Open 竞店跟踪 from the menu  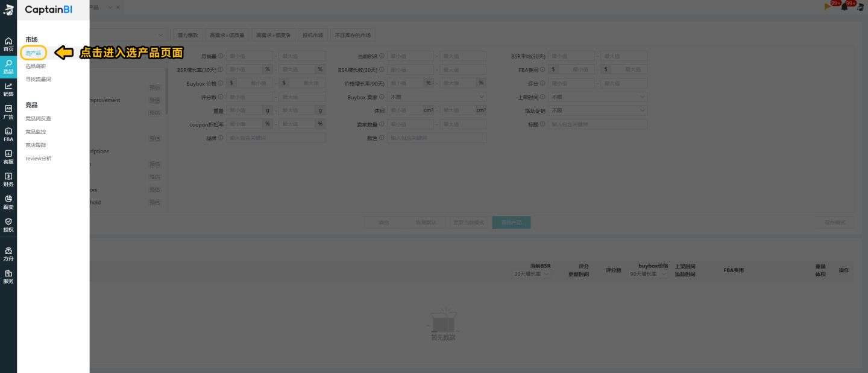pyautogui.click(x=36, y=145)
